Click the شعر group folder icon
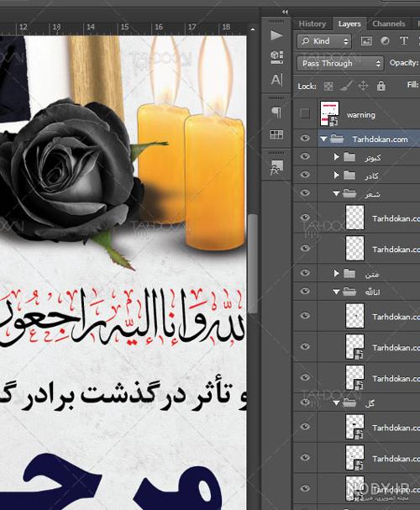The image size is (420, 510). tap(349, 193)
